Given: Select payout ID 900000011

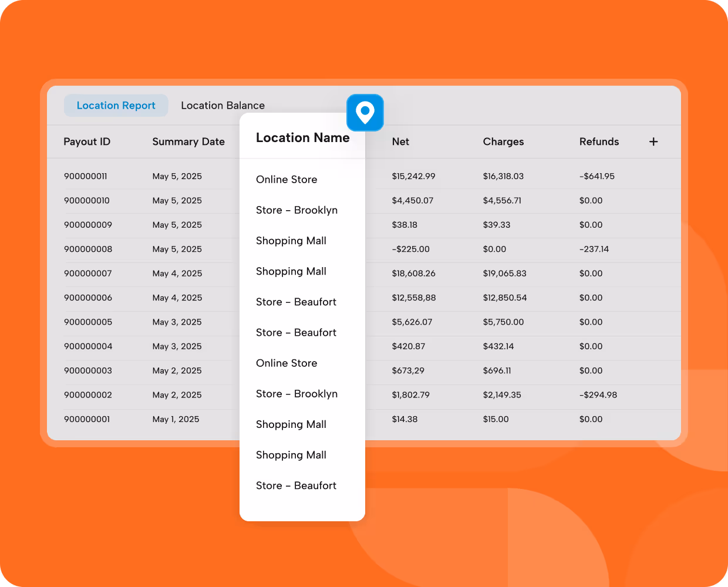Looking at the screenshot, I should (x=86, y=176).
